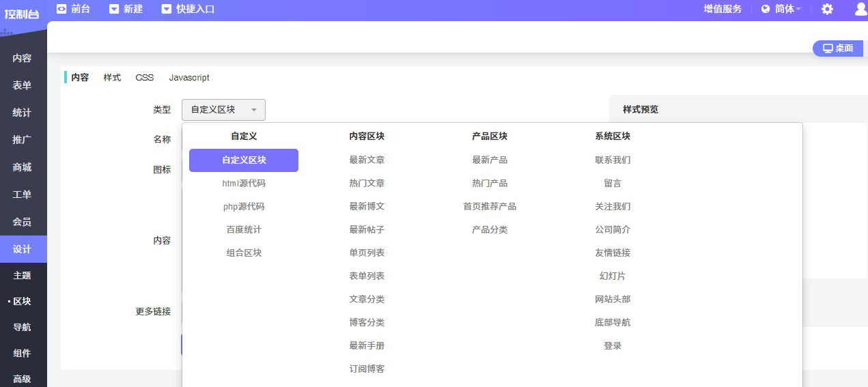Switch to the 样式 tab
Screen dimensions: 868x387
pos(112,78)
